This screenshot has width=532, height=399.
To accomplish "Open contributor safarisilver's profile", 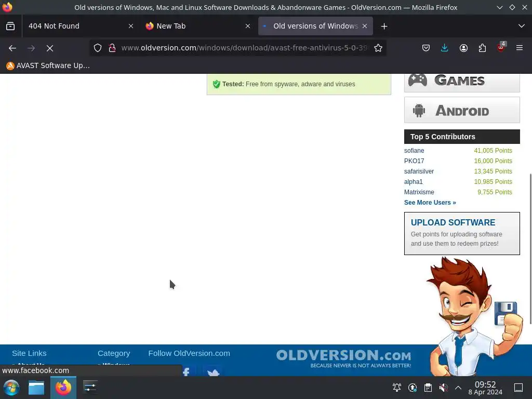I will click(x=419, y=171).
